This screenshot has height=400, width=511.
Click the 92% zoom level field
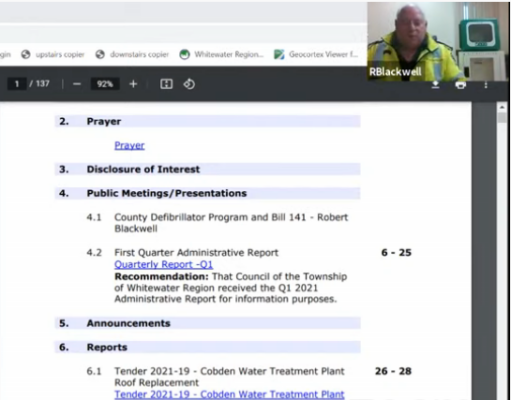coord(105,84)
